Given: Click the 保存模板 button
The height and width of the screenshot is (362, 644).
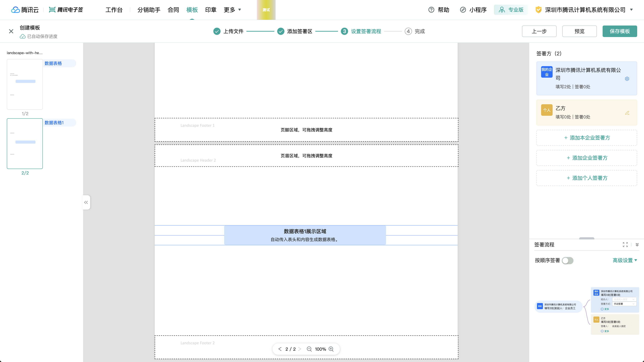Looking at the screenshot, I should click(620, 31).
